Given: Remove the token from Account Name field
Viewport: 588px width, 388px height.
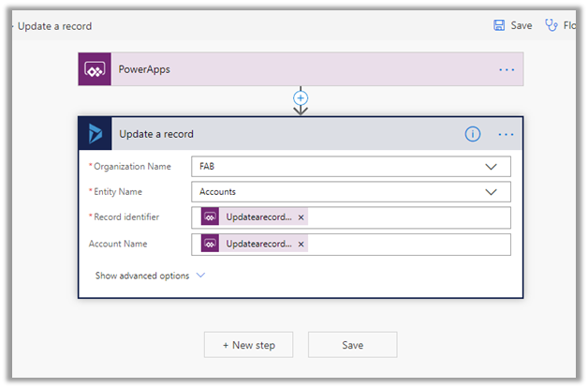Looking at the screenshot, I should 301,244.
